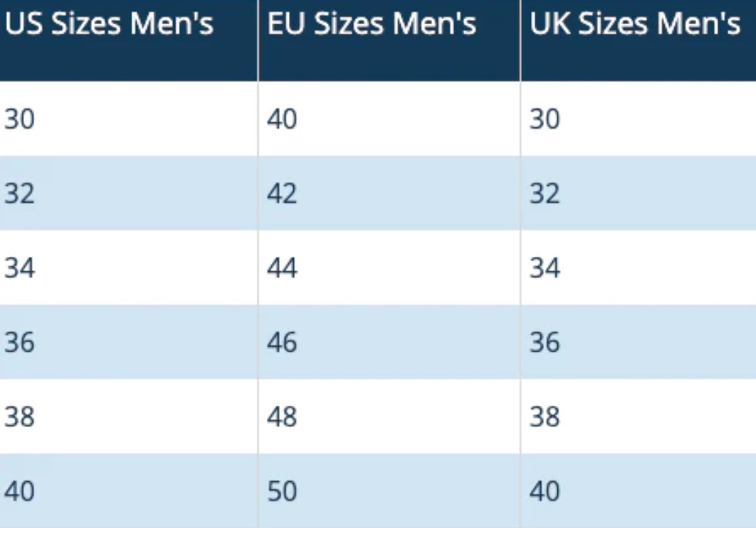Click the UK Sizes Men's column header

tap(634, 25)
